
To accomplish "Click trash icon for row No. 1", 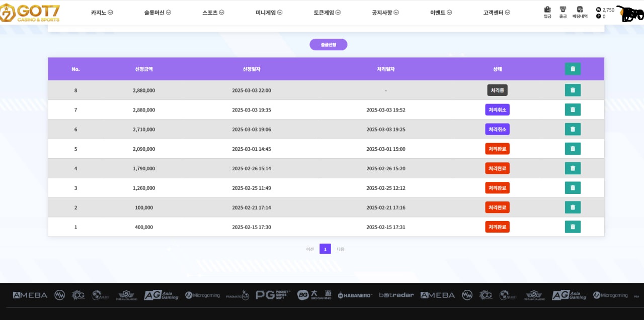I will pos(573,227).
